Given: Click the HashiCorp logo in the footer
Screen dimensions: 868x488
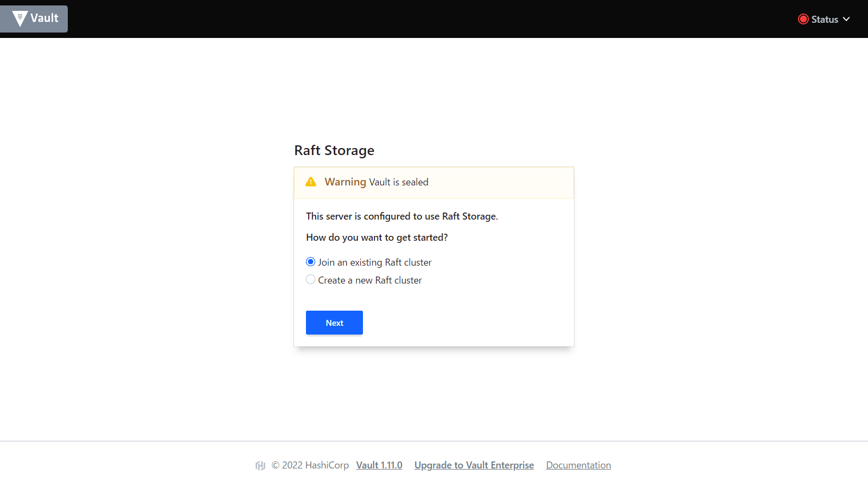Looking at the screenshot, I should tap(260, 465).
